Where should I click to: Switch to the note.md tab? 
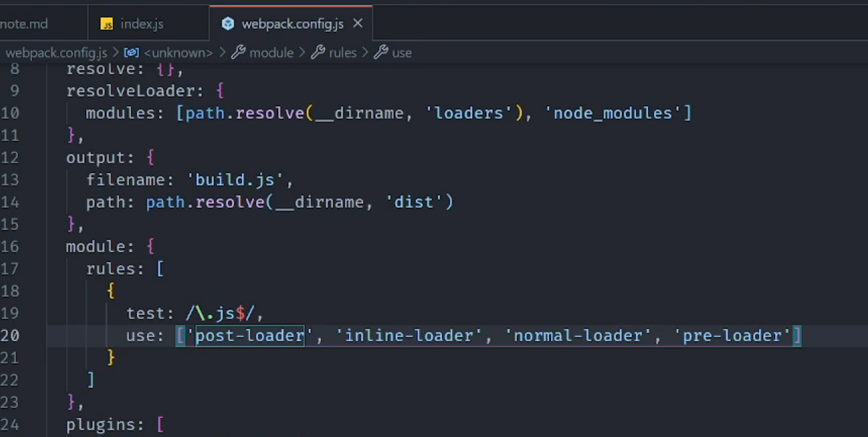point(24,24)
